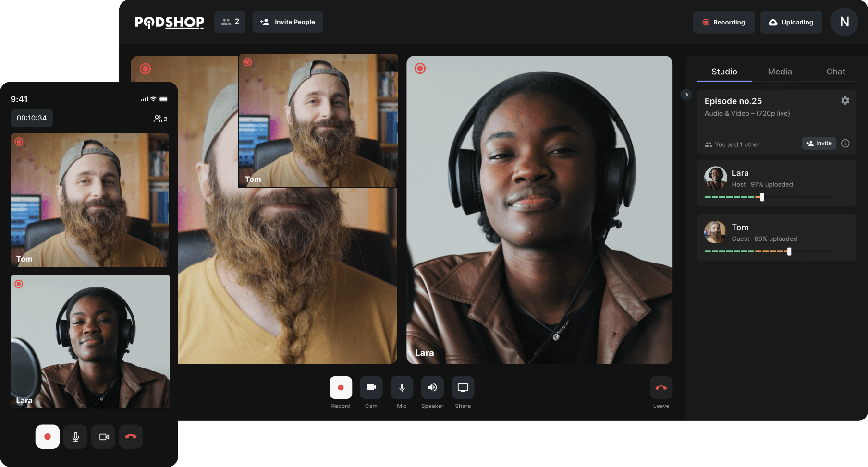Screen dimensions: 868x467
Task: Click the mobile clock showing 9:41
Action: [x=19, y=99]
